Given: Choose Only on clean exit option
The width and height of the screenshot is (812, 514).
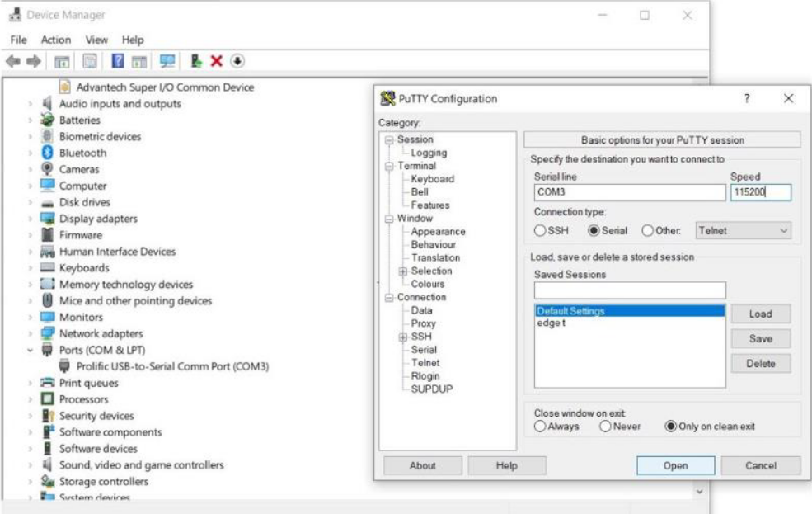Looking at the screenshot, I should [x=670, y=427].
